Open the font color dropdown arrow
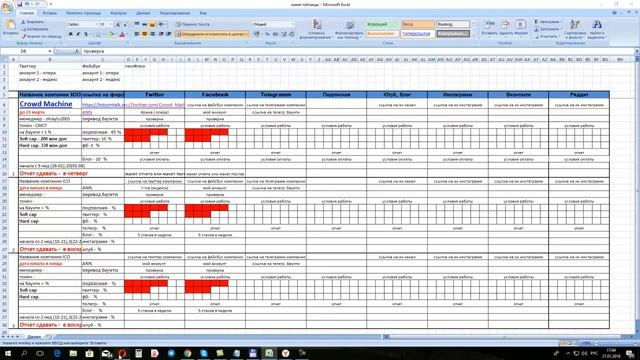 (127, 35)
